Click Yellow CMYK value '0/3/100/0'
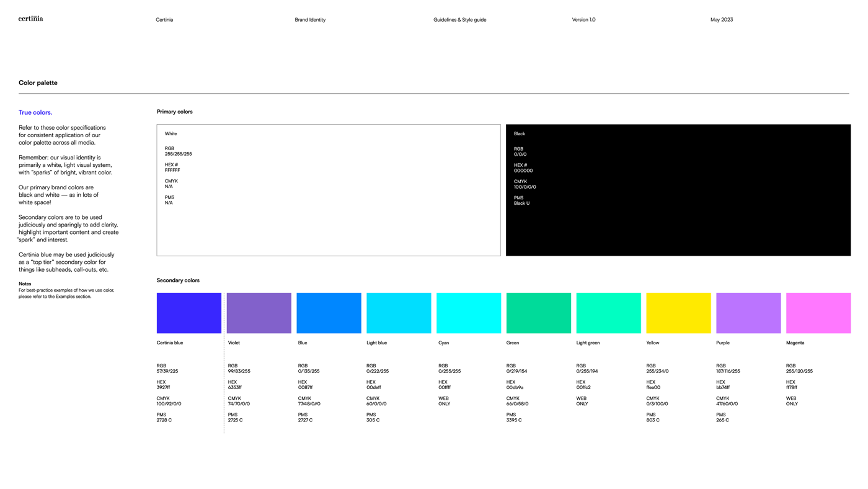Viewport: 868px width, 489px height. click(x=657, y=403)
